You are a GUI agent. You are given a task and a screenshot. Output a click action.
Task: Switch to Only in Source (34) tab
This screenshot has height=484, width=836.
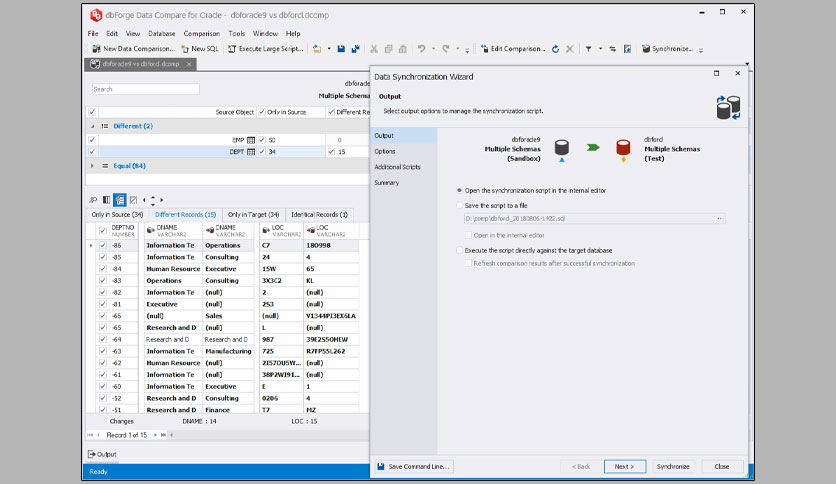point(117,214)
